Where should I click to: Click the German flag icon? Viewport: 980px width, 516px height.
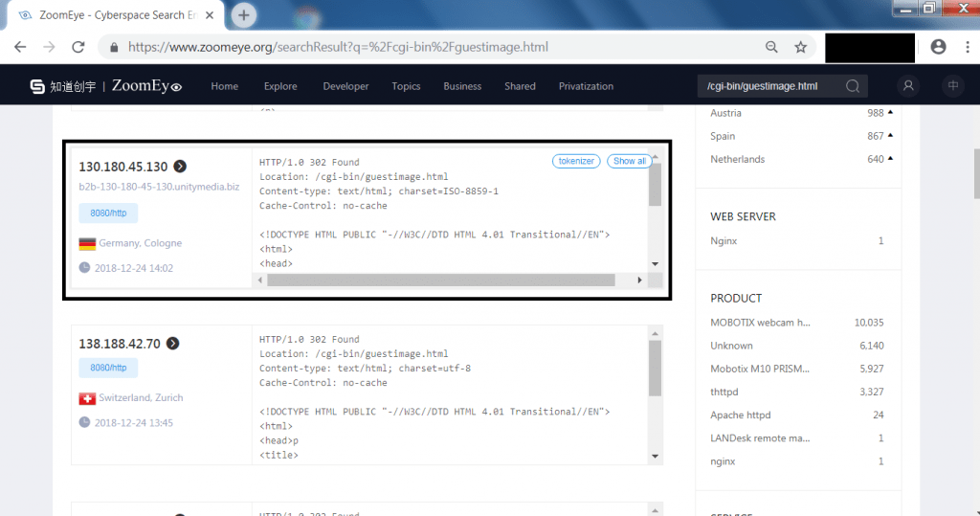tap(87, 243)
